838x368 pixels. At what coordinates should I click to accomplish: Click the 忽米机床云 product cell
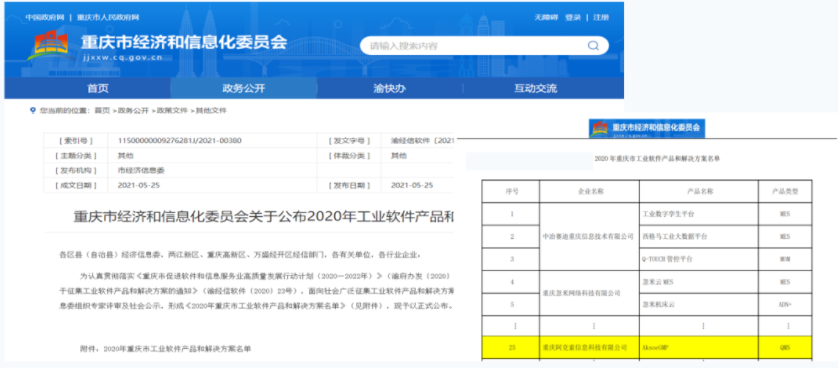(x=699, y=303)
